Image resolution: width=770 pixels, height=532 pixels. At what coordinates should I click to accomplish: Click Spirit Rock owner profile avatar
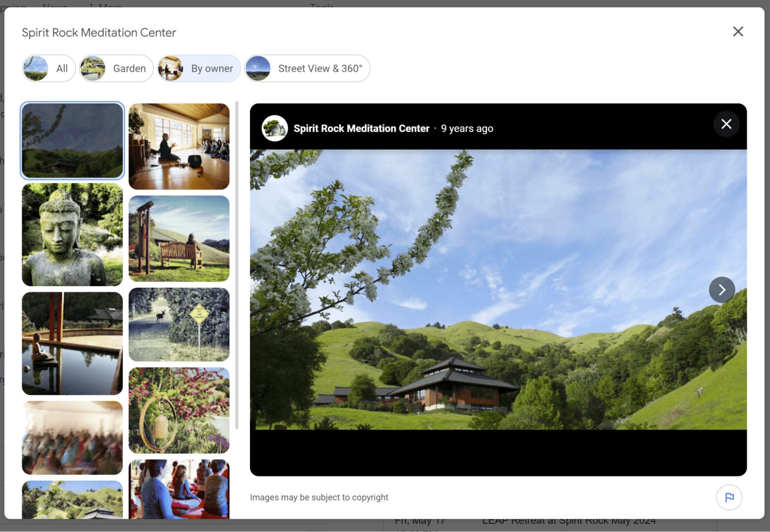[x=275, y=128]
